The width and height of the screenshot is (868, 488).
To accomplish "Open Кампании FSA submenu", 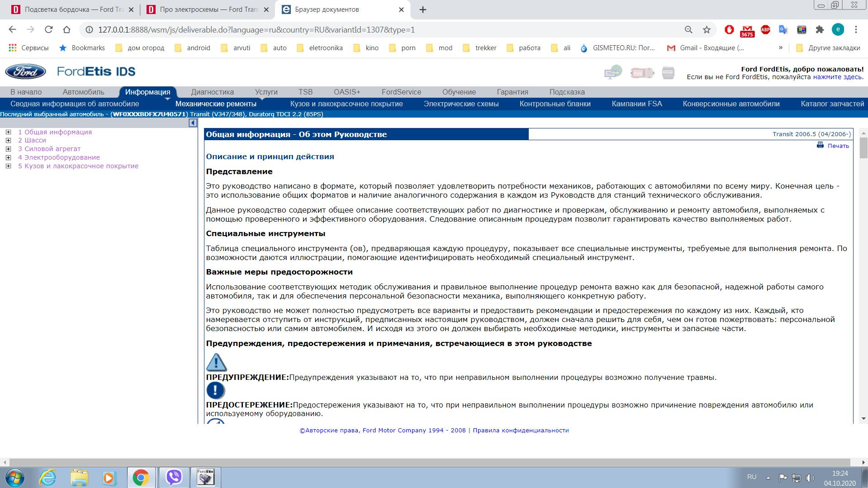I will pyautogui.click(x=636, y=104).
